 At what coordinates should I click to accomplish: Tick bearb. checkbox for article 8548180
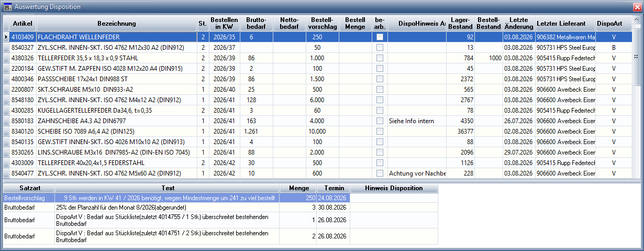380,100
